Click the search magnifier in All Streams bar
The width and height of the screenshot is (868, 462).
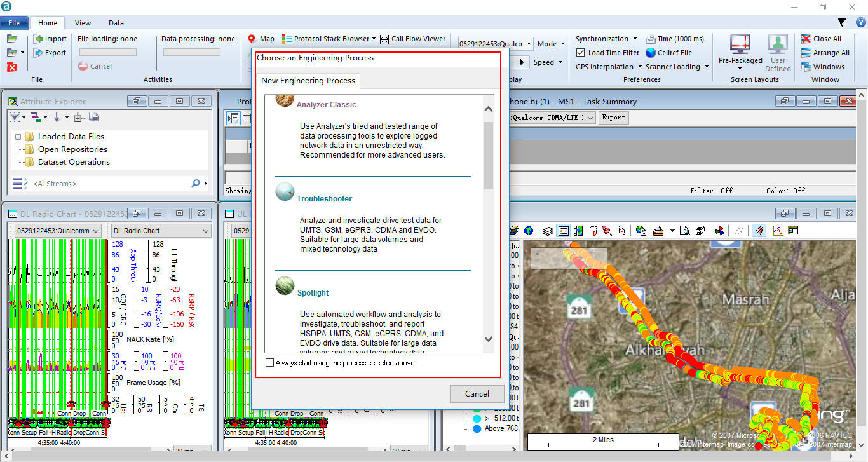point(196,184)
